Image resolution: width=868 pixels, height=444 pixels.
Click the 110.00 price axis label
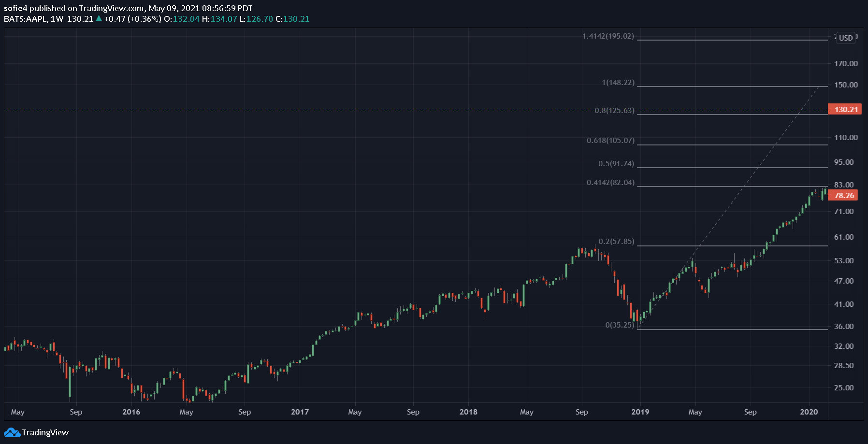pos(846,137)
